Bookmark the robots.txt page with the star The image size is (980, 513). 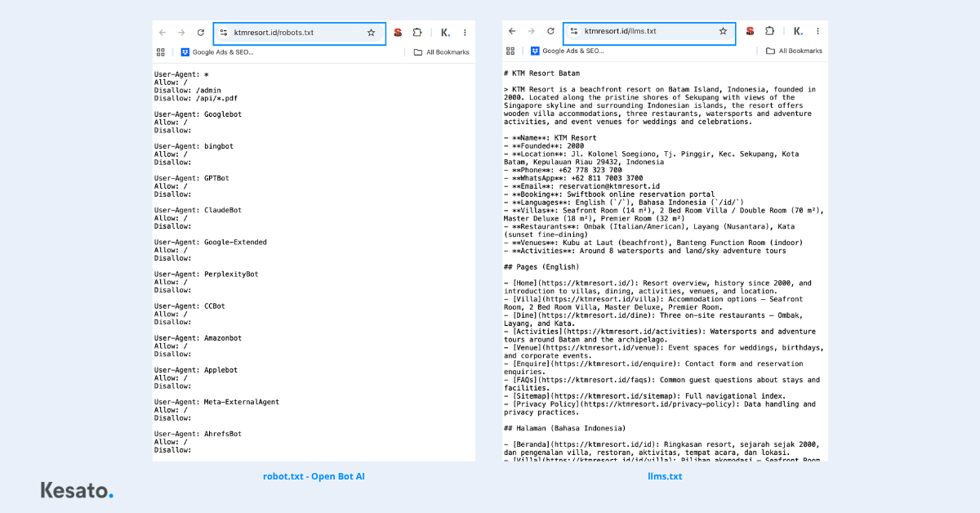[371, 33]
